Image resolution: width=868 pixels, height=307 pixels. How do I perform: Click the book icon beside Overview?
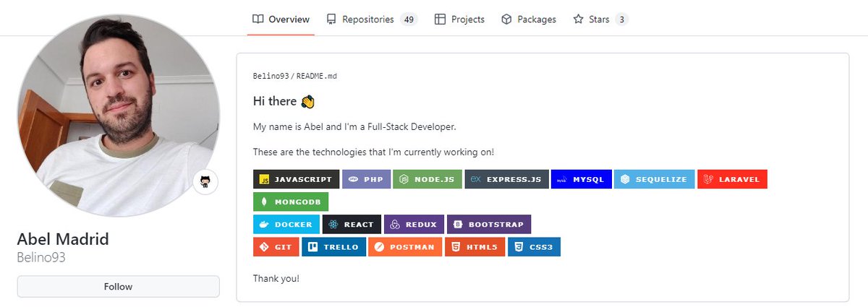[258, 20]
